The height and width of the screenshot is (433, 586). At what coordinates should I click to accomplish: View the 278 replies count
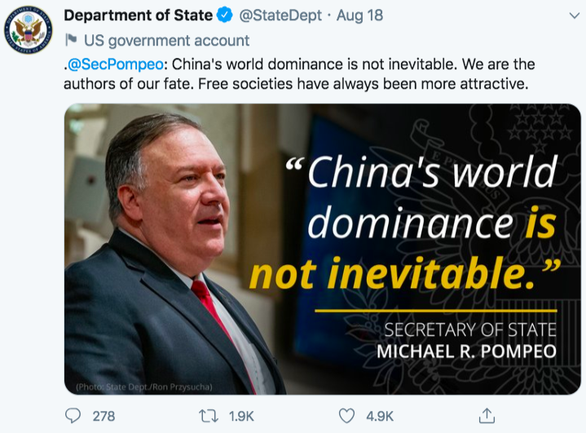[x=104, y=416]
